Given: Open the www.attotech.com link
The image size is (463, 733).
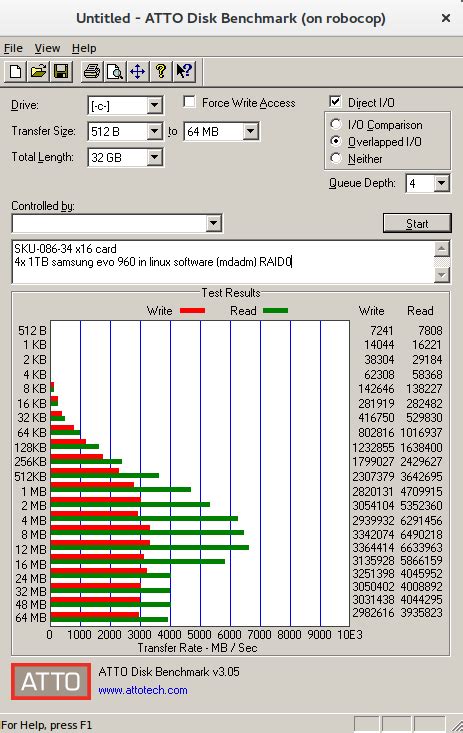Looking at the screenshot, I should coord(143,690).
